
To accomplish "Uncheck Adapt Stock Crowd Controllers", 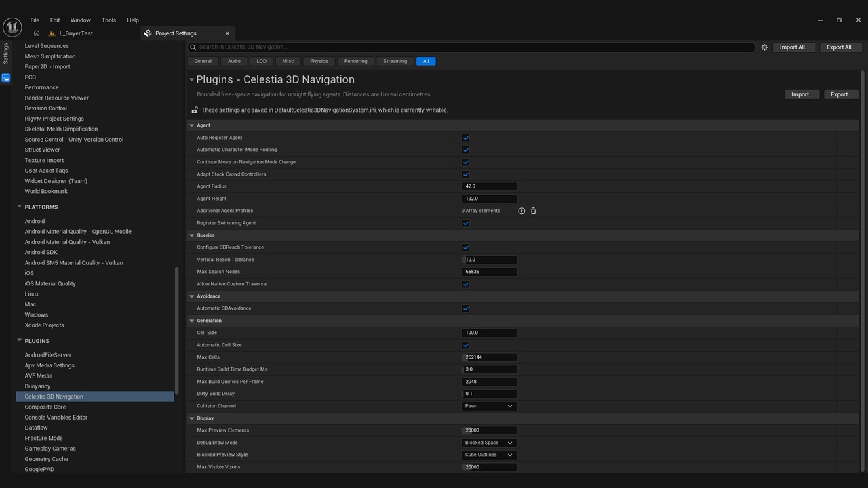I will tap(466, 174).
